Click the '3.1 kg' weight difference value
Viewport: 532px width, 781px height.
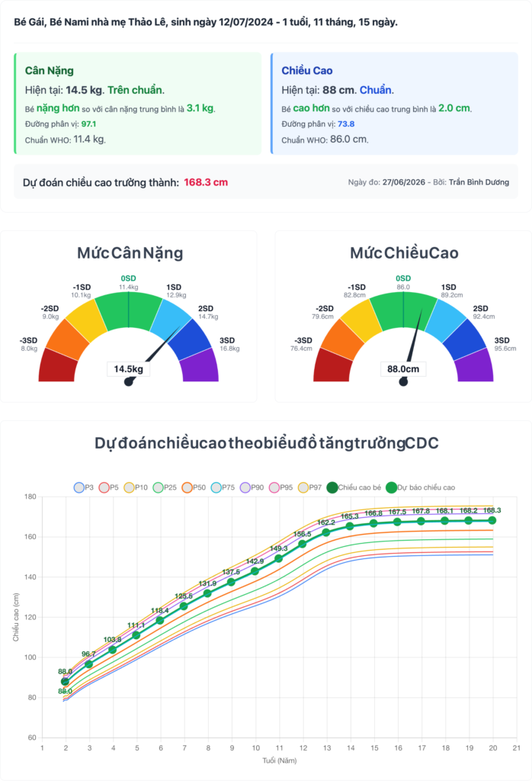[x=200, y=108]
